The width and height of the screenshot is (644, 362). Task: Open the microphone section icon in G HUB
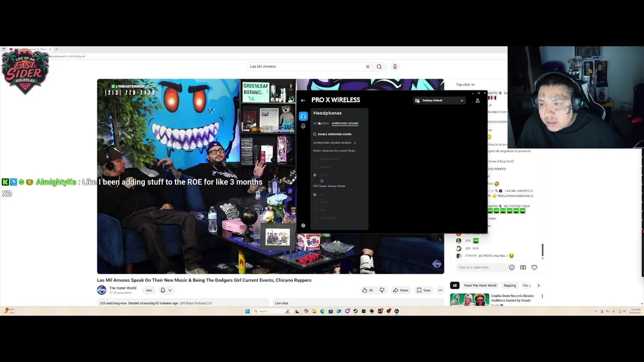(x=303, y=126)
